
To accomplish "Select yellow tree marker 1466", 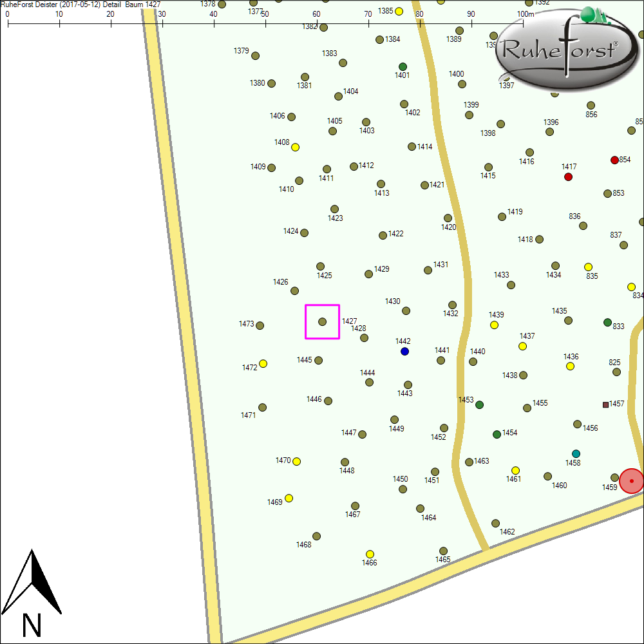I will coord(370,554).
